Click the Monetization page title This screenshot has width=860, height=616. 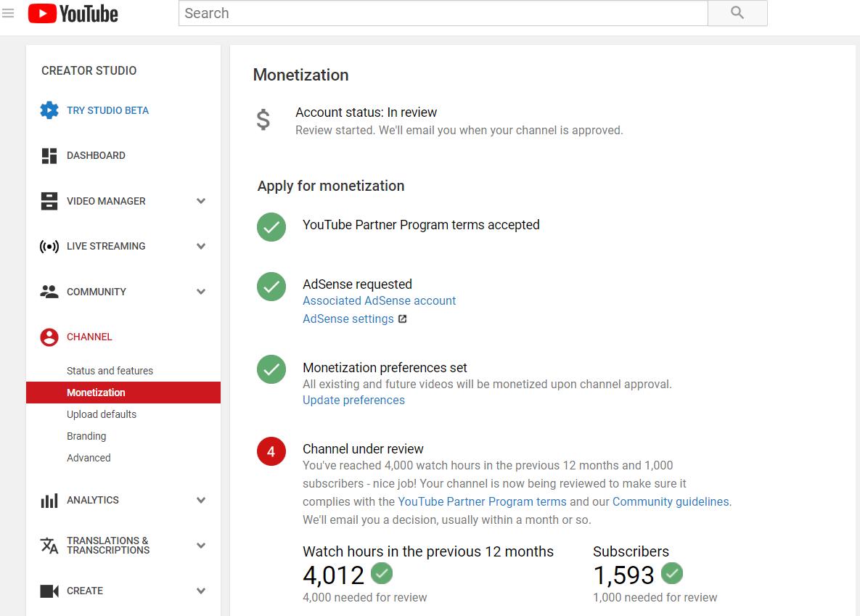pyautogui.click(x=300, y=75)
